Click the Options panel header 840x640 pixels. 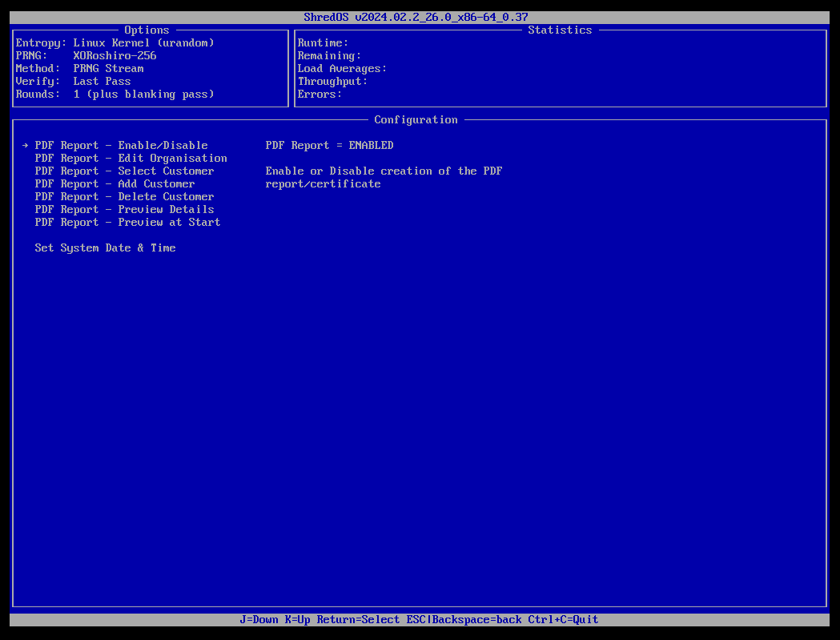tap(147, 30)
